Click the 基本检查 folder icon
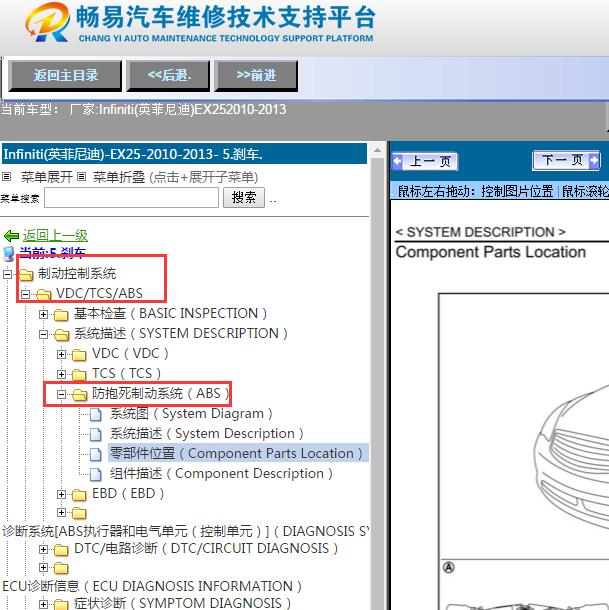Viewport: 609px width, 610px height. coord(61,314)
